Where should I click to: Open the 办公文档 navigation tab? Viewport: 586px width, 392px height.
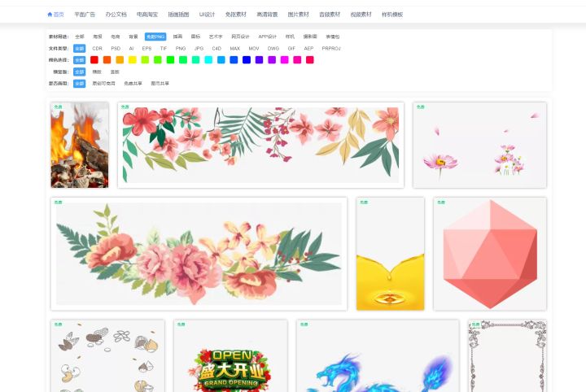(x=116, y=15)
